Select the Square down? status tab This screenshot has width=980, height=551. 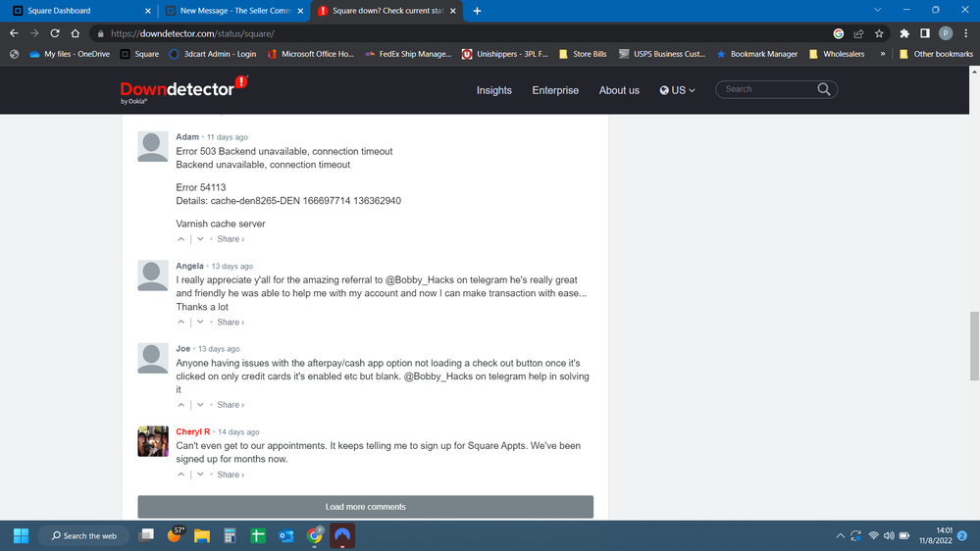387,11
